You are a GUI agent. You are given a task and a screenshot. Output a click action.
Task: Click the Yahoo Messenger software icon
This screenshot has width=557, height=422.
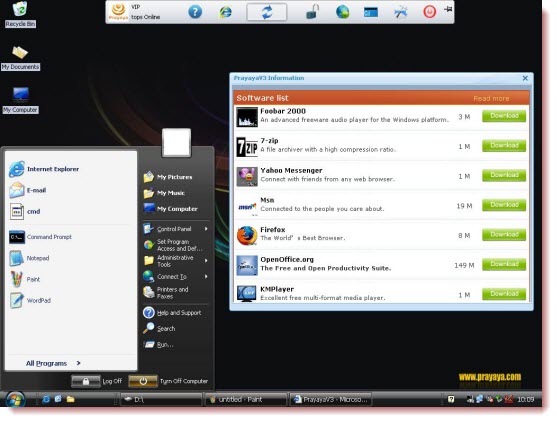click(247, 176)
